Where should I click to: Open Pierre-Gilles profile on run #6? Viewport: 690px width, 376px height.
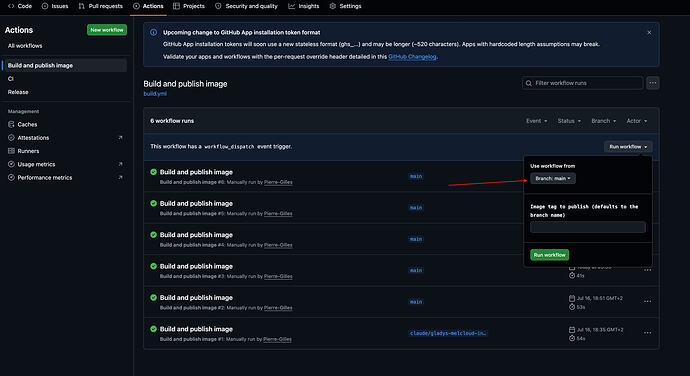point(278,182)
